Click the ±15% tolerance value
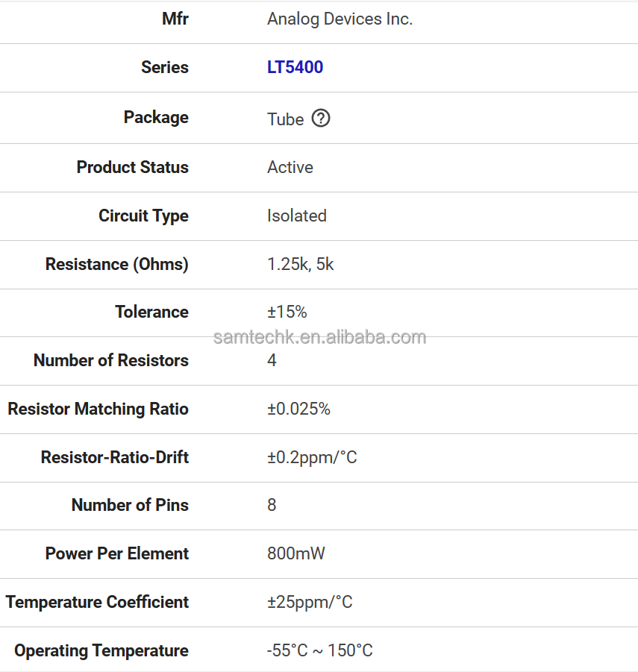Screen dimensions: 638x672 (x=287, y=312)
